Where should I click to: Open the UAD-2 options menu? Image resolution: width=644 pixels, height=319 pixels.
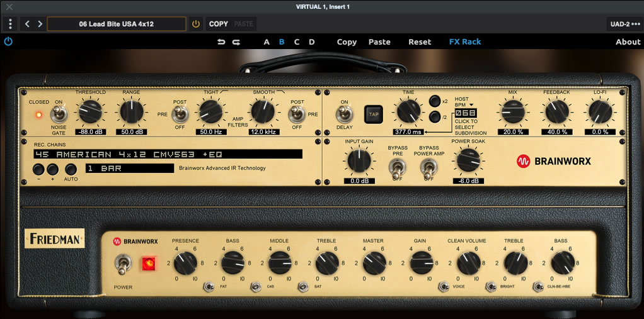click(625, 24)
